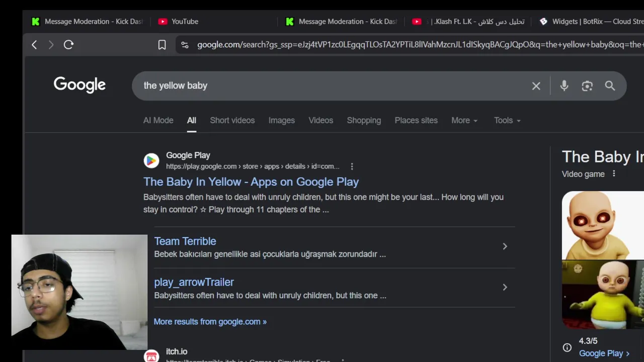
Task: Expand the Team Terrible sitelink chevron
Action: pos(505,246)
